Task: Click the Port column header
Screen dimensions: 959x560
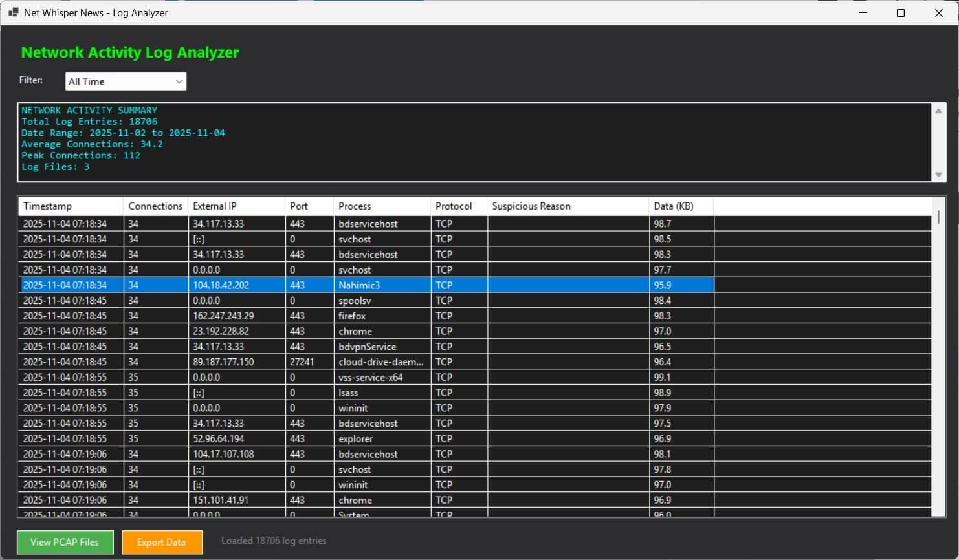Action: click(309, 206)
